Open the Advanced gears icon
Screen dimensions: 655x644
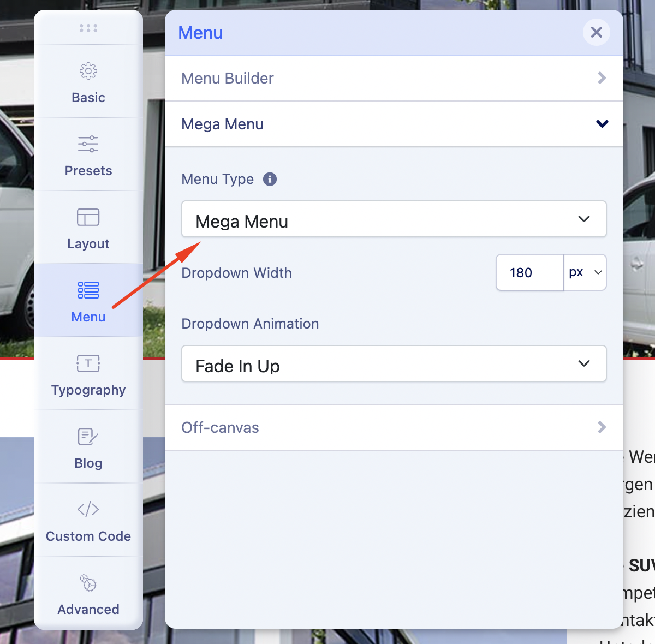point(88,583)
